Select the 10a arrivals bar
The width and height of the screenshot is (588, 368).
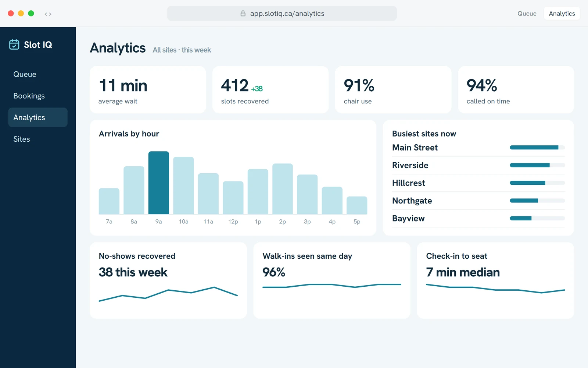point(183,185)
